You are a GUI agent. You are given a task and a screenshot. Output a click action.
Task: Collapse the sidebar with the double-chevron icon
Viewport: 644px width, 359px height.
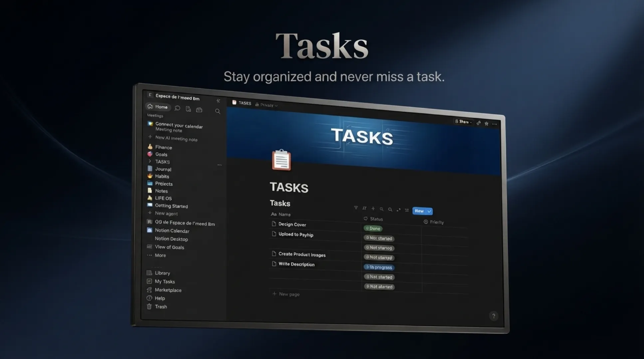tap(218, 101)
